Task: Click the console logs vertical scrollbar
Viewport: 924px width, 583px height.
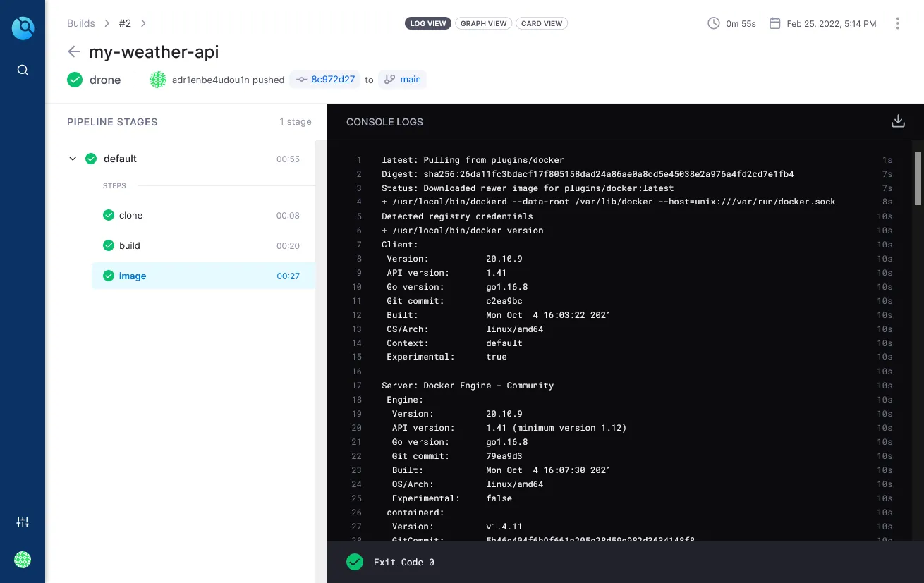Action: click(x=918, y=176)
